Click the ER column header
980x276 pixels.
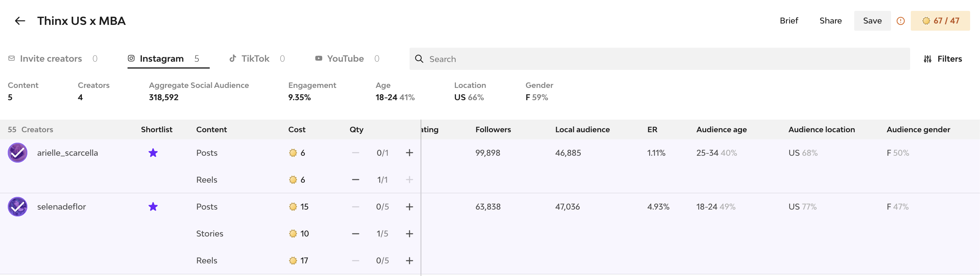(x=652, y=129)
